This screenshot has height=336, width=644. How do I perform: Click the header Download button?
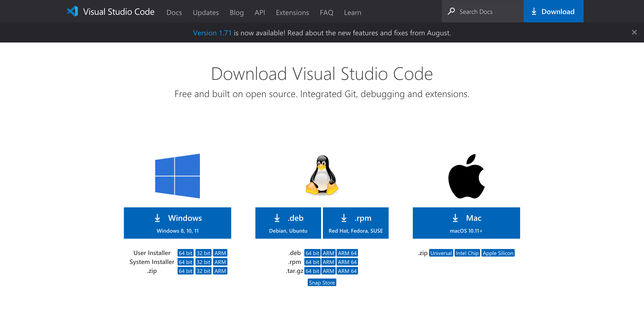553,11
